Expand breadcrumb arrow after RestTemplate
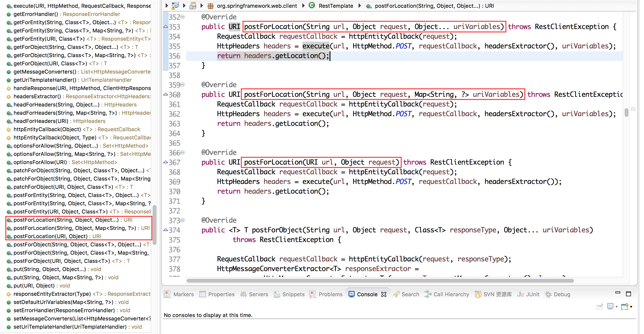 click(x=360, y=6)
